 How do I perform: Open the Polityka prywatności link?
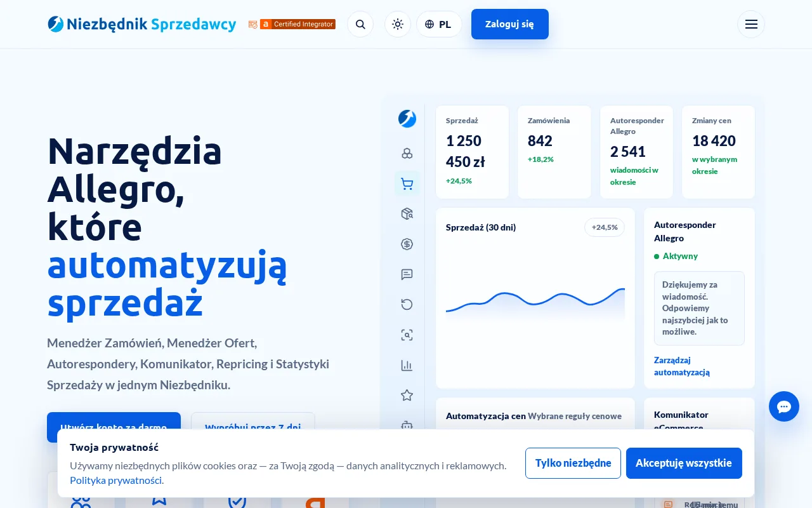[x=116, y=480]
